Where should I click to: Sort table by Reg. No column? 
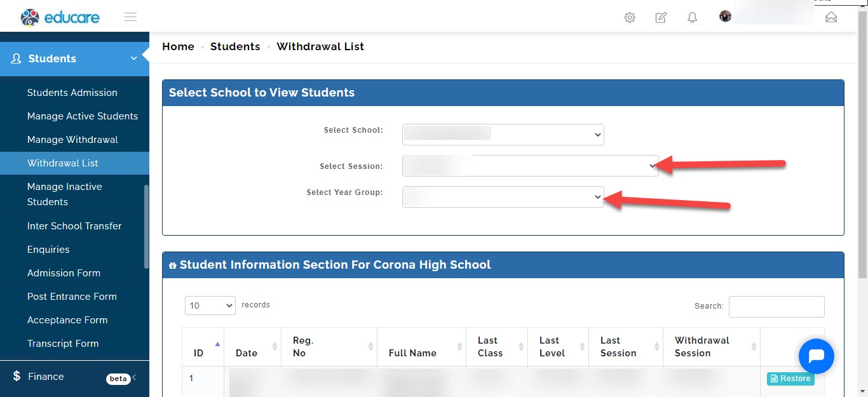(329, 347)
